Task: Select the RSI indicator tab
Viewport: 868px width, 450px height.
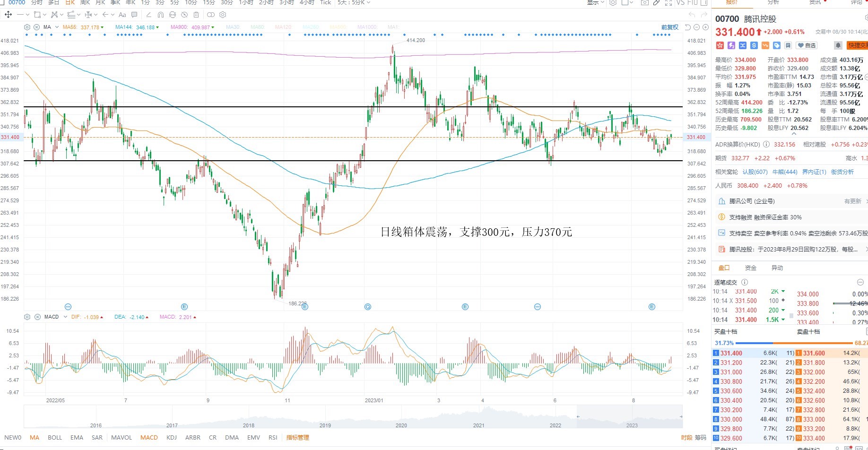Action: pyautogui.click(x=273, y=438)
